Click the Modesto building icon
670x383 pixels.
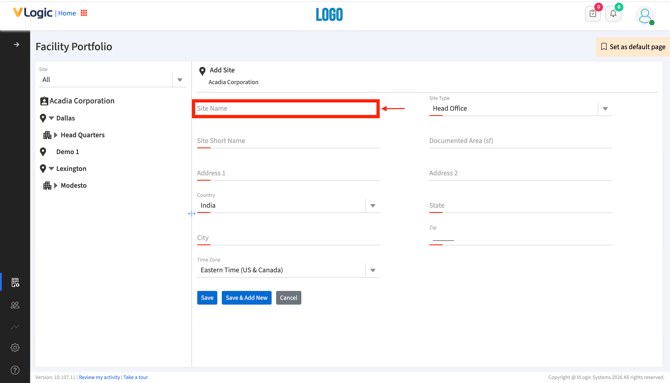click(x=47, y=186)
